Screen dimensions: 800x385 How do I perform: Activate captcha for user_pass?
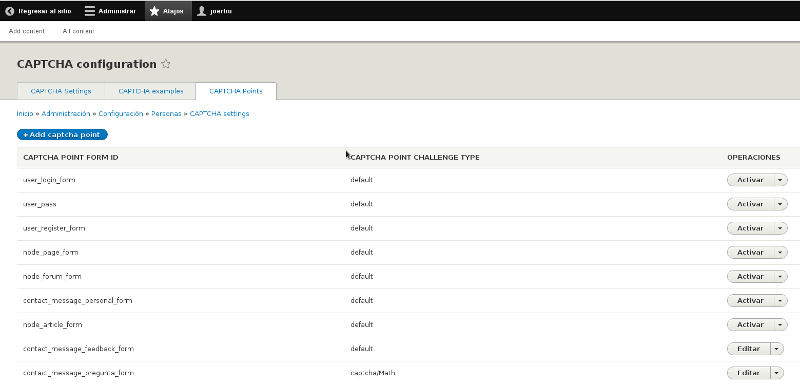(750, 204)
